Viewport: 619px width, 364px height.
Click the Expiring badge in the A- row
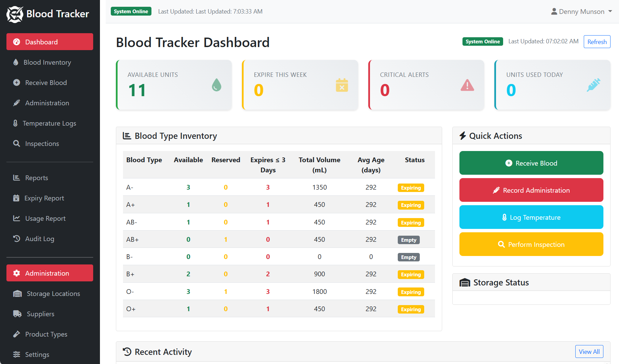coord(411,188)
